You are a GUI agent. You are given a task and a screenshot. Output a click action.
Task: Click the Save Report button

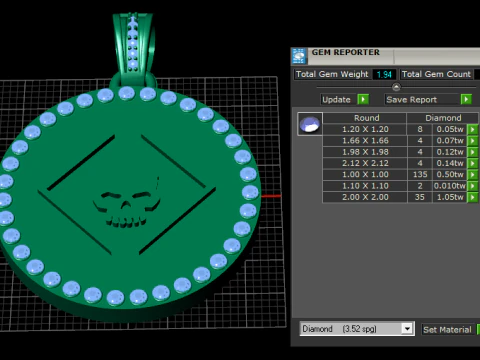click(422, 99)
